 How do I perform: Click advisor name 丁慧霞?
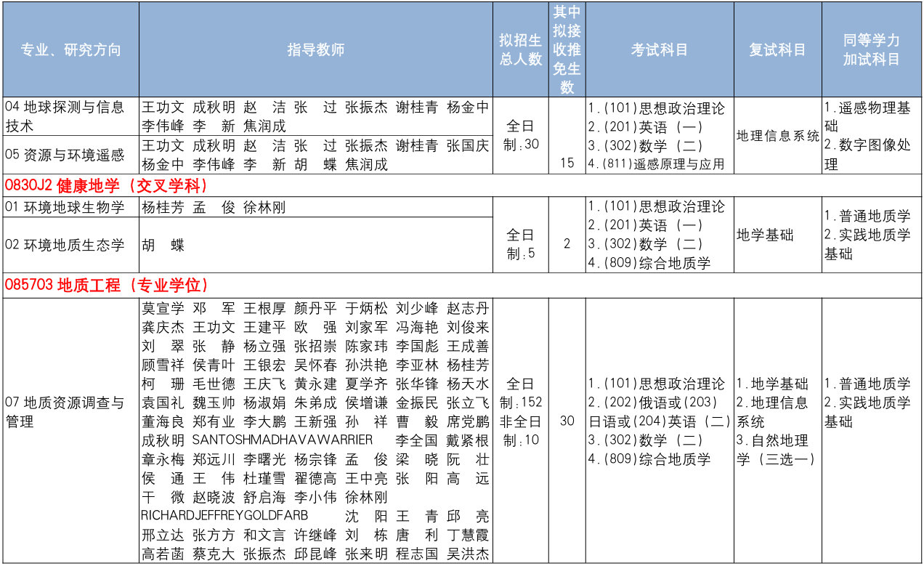tap(468, 535)
